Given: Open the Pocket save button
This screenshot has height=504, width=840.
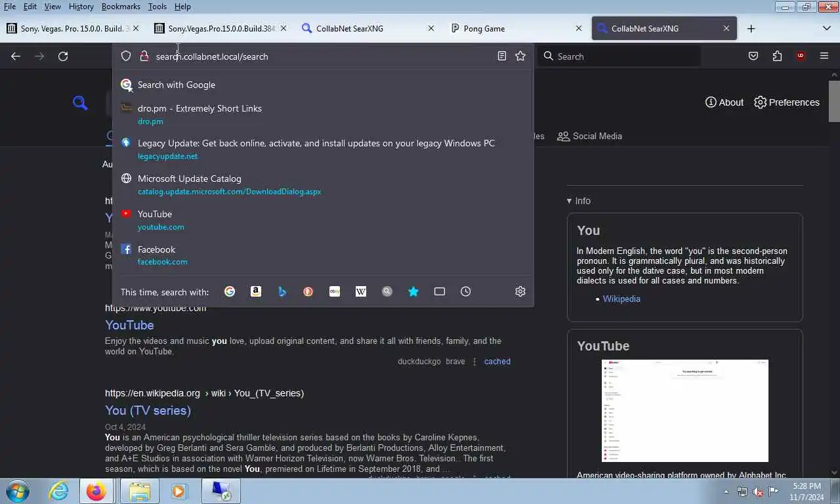Looking at the screenshot, I should pyautogui.click(x=753, y=56).
